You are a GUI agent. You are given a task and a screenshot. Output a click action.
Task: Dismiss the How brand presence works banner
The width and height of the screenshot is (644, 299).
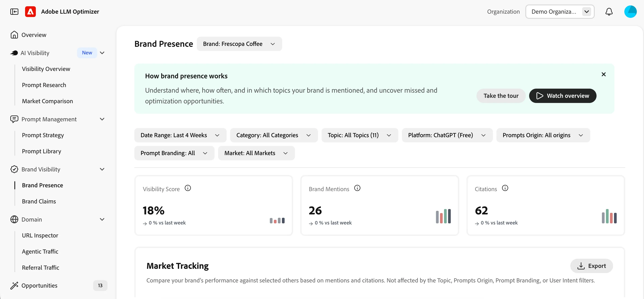click(x=603, y=74)
